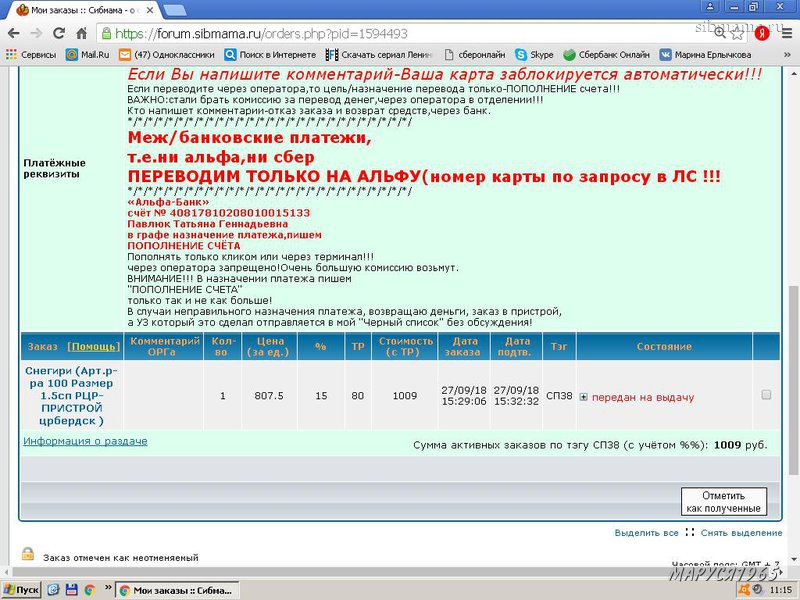800x600 pixels.
Task: Show more bookmarks with the chevron
Action: tap(787, 55)
